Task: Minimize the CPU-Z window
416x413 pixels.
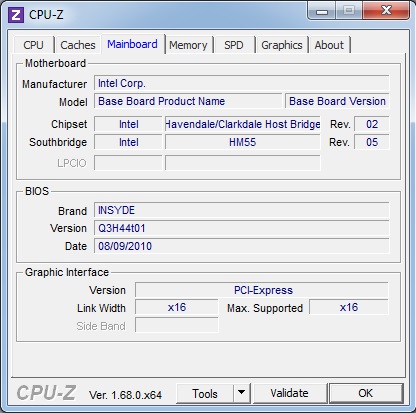Action: tap(321, 12)
